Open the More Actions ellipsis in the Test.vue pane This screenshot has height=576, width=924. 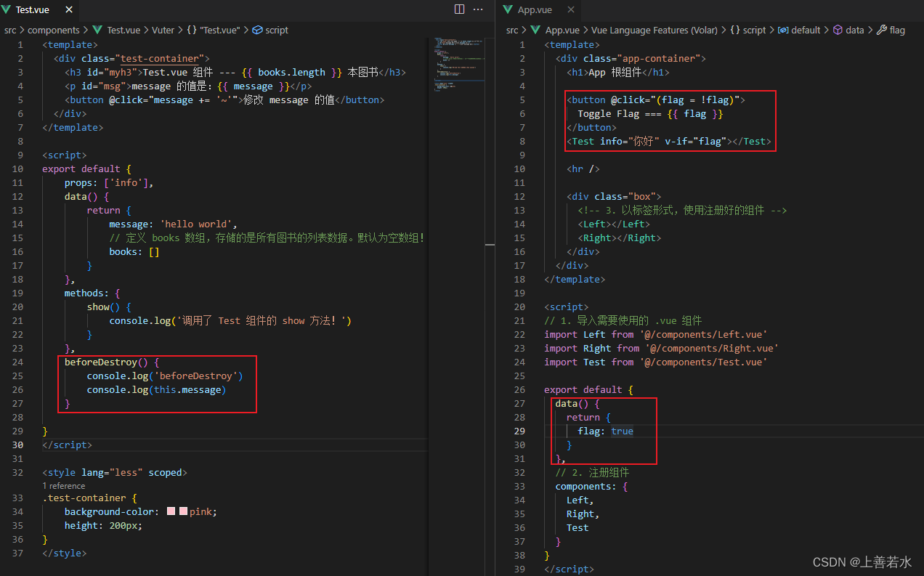478,9
